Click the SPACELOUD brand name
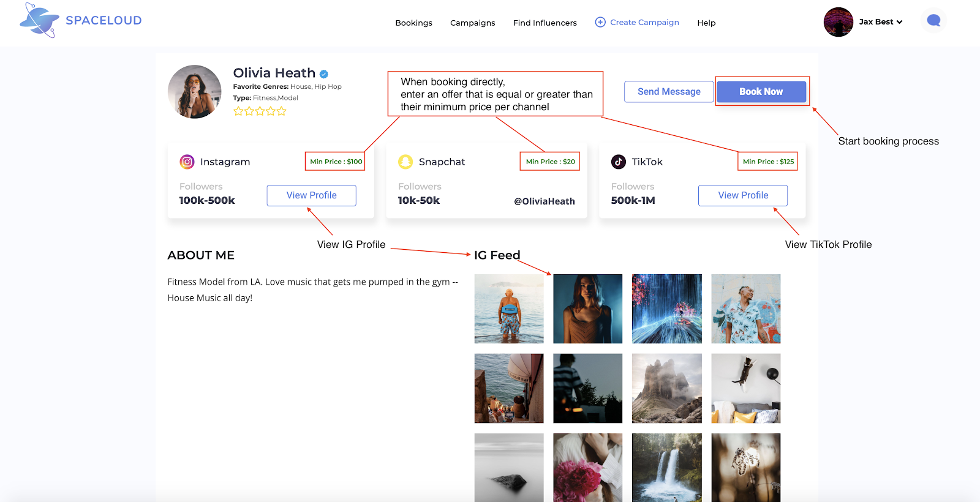The width and height of the screenshot is (980, 502). (x=104, y=20)
